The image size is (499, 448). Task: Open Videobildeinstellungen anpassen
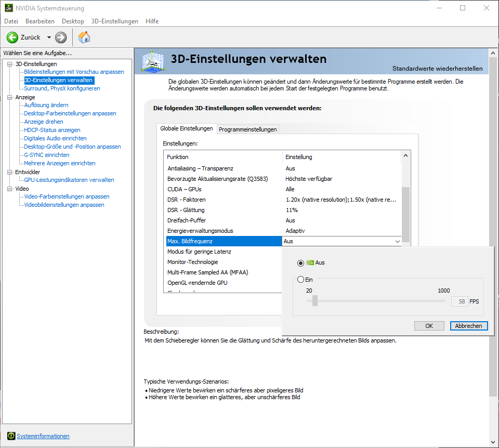64,205
